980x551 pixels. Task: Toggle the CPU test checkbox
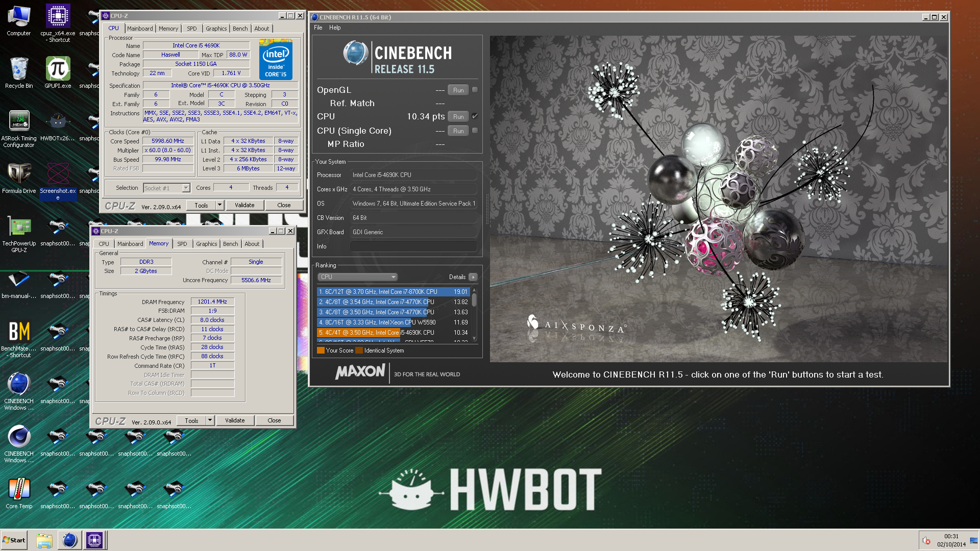pos(475,116)
